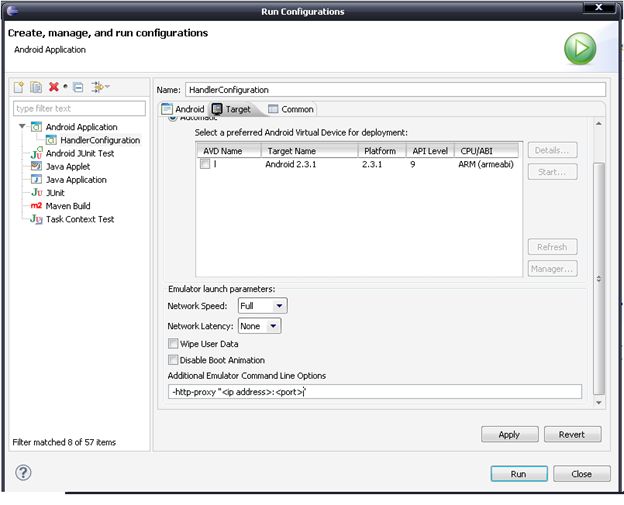Click the vertical scrollbar thumb of Target panel
The image size is (624, 505).
click(x=599, y=279)
